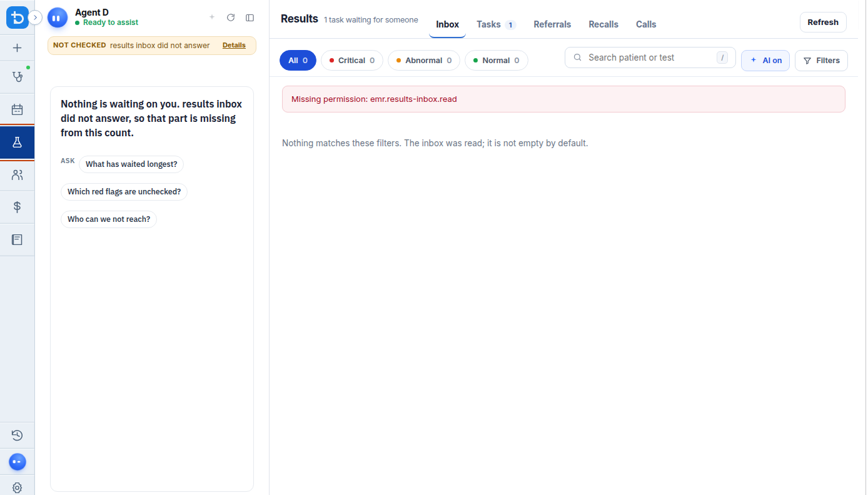Viewport: 868px width, 495px height.
Task: Switch to the Inbox tab
Action: [448, 24]
